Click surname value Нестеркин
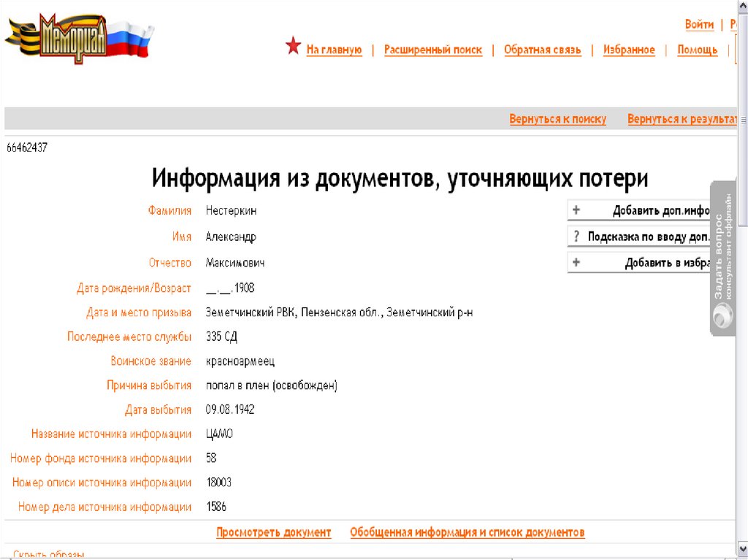This screenshot has height=560, width=748. pos(231,210)
